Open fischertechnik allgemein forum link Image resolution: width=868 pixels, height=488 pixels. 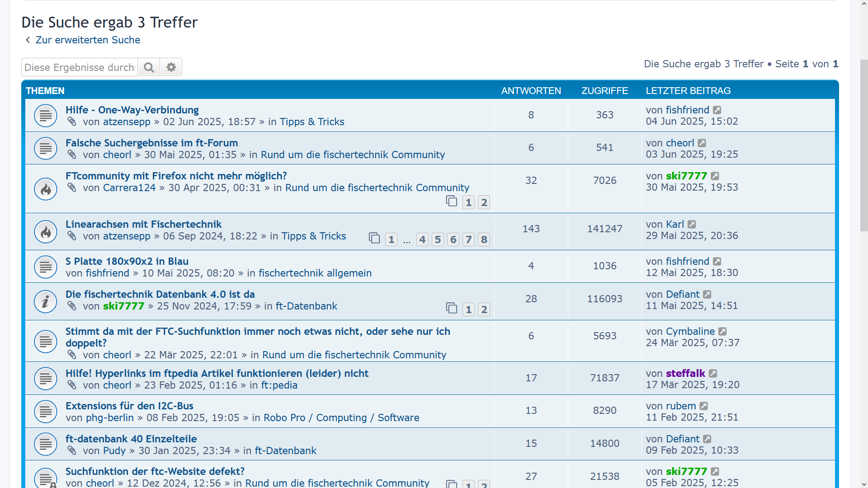tap(315, 273)
